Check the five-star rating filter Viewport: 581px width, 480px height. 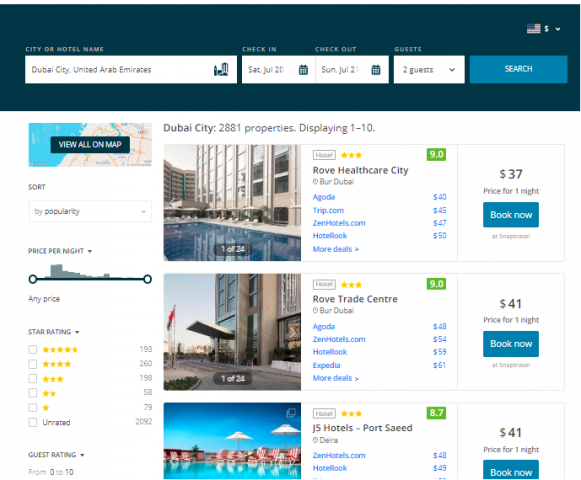(33, 350)
